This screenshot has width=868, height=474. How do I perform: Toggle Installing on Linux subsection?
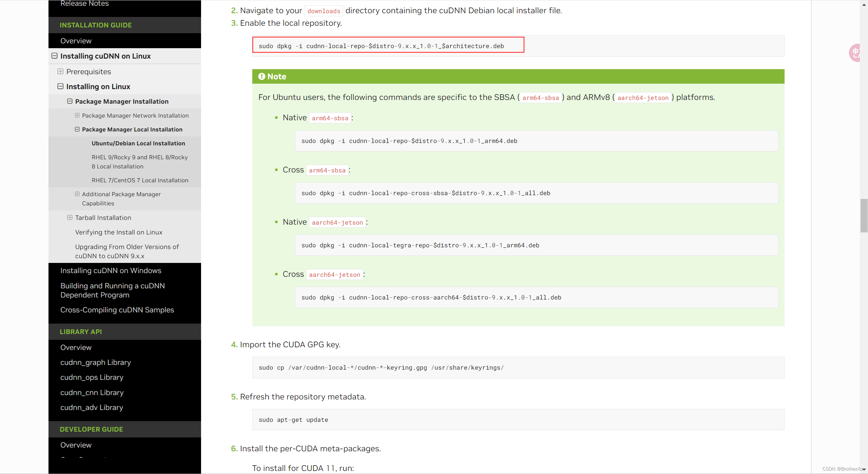coord(61,86)
